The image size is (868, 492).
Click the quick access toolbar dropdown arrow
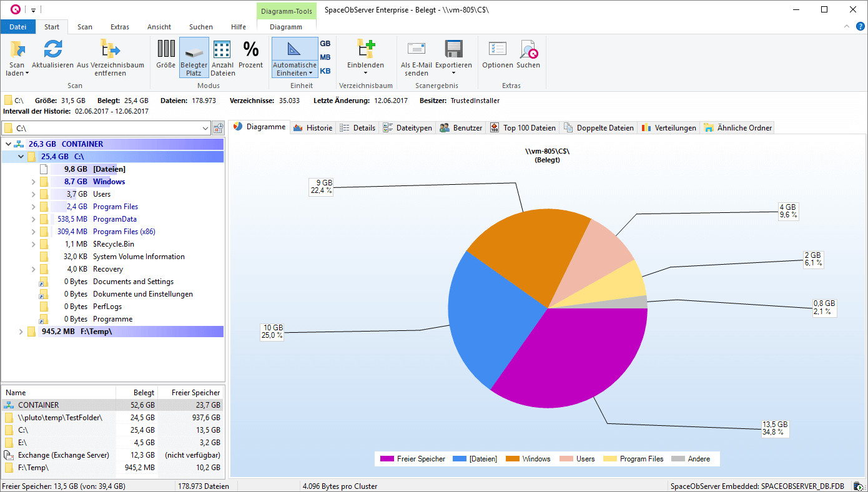[33, 10]
